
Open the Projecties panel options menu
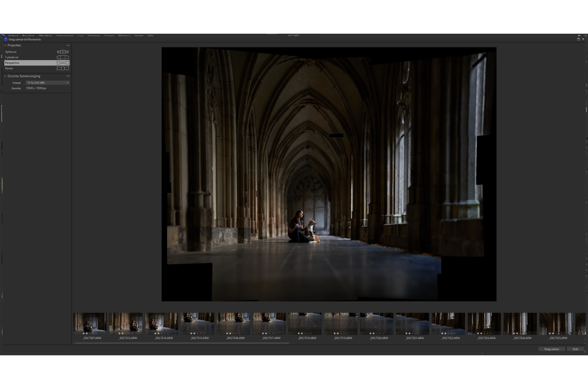pyautogui.click(x=68, y=45)
